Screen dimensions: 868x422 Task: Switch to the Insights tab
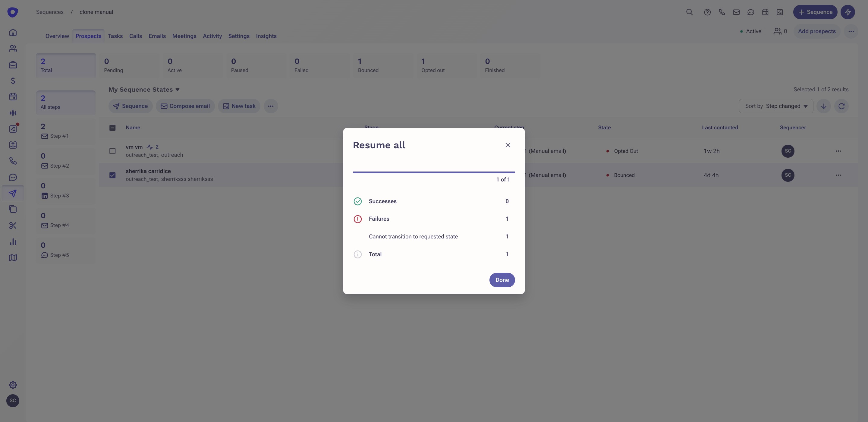pyautogui.click(x=266, y=36)
